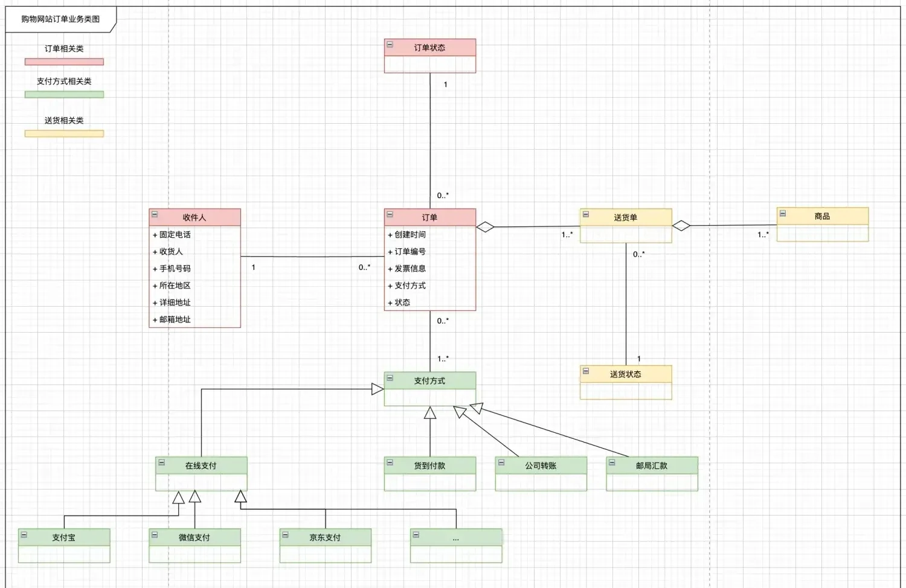Collapse the 邮局汇款 class box
This screenshot has height=588, width=906.
click(x=612, y=462)
